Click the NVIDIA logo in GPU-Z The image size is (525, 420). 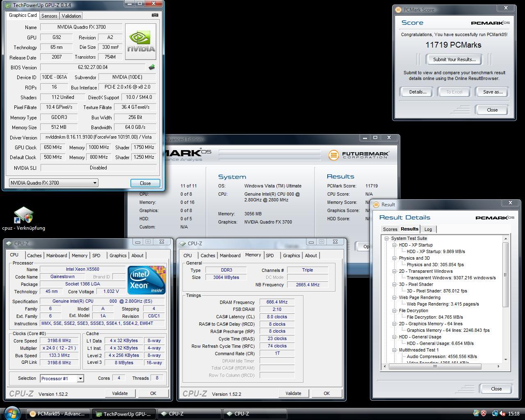click(x=141, y=41)
